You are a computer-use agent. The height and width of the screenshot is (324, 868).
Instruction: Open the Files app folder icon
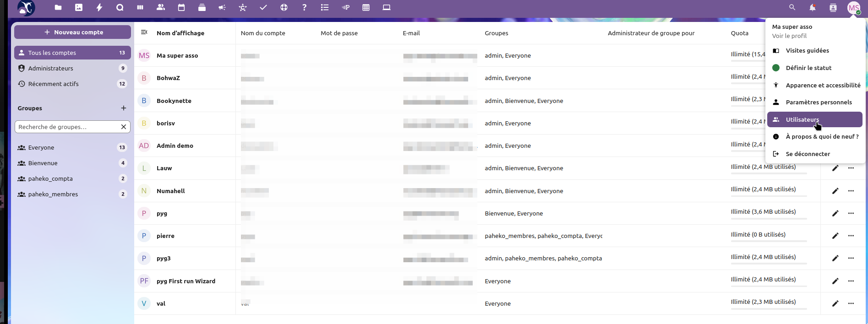(x=58, y=7)
